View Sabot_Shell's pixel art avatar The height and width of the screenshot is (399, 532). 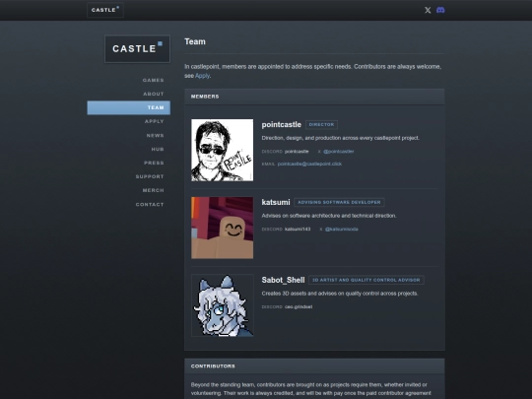223,305
